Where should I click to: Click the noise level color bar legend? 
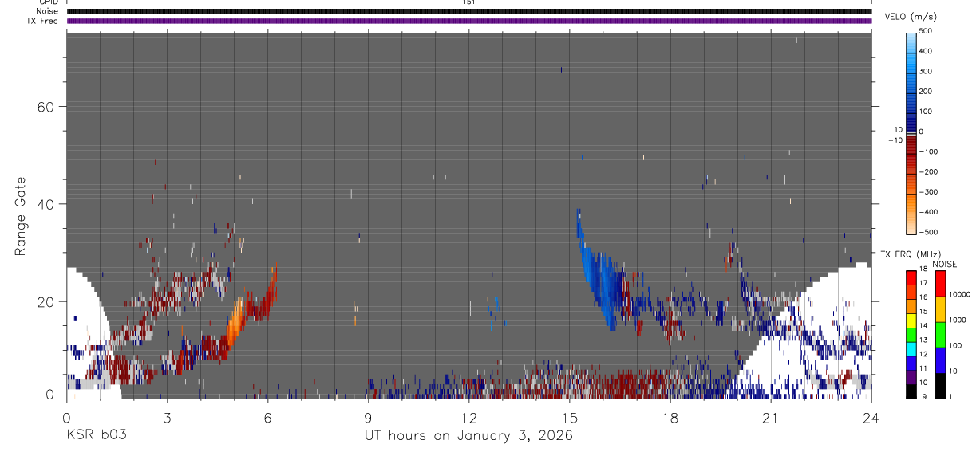tap(941, 334)
